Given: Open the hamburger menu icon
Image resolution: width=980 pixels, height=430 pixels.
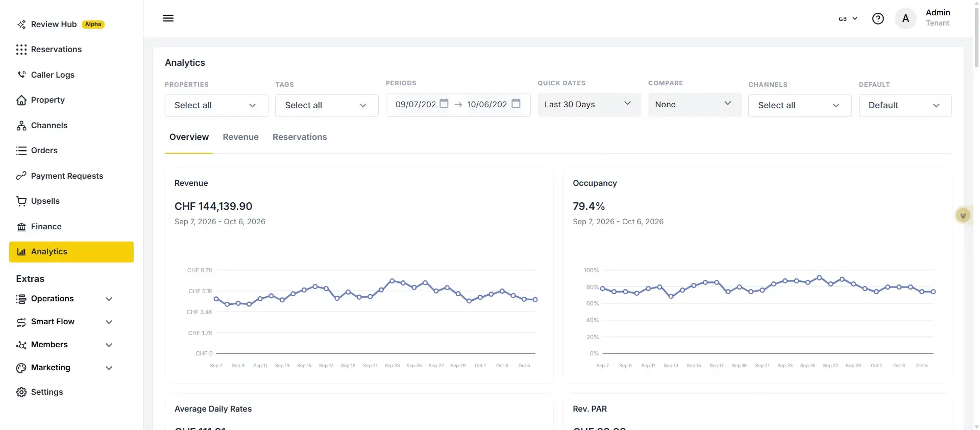Looking at the screenshot, I should 168,18.
